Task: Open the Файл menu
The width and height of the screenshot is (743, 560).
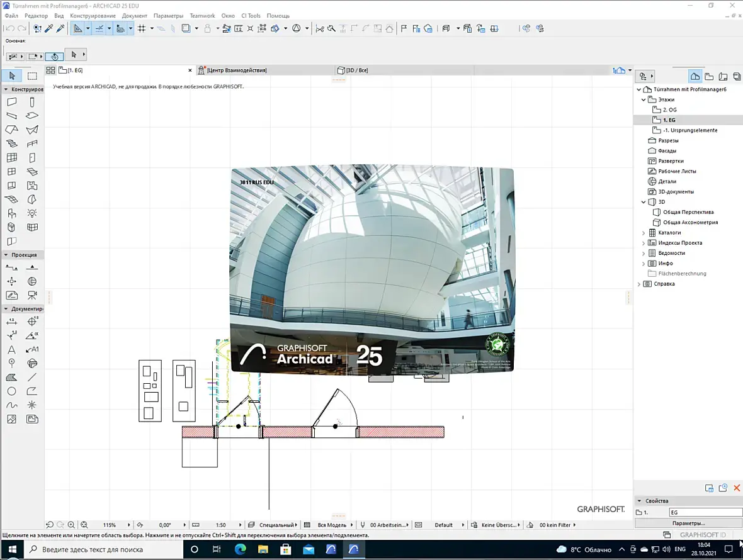Action: pyautogui.click(x=11, y=16)
